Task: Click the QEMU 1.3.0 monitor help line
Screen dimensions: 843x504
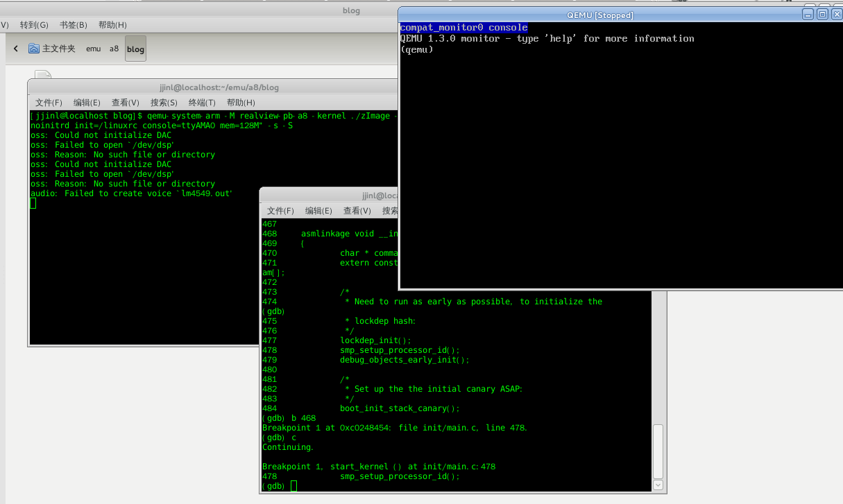Action: pyautogui.click(x=547, y=38)
